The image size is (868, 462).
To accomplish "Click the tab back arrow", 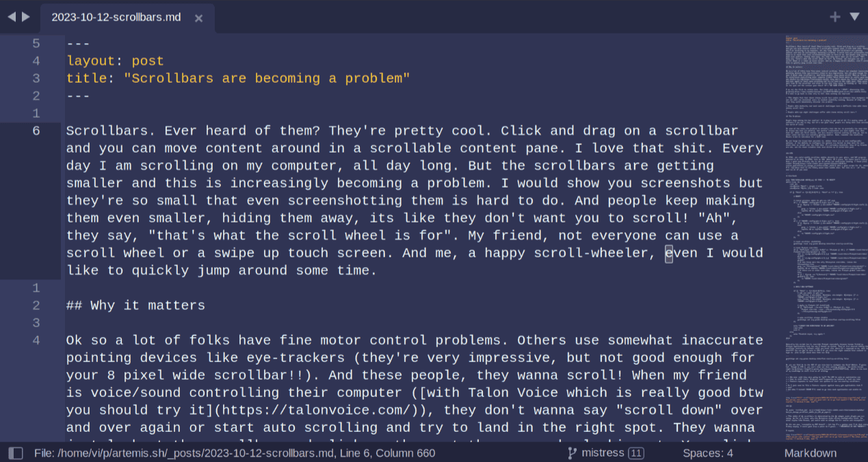I will [11, 16].
